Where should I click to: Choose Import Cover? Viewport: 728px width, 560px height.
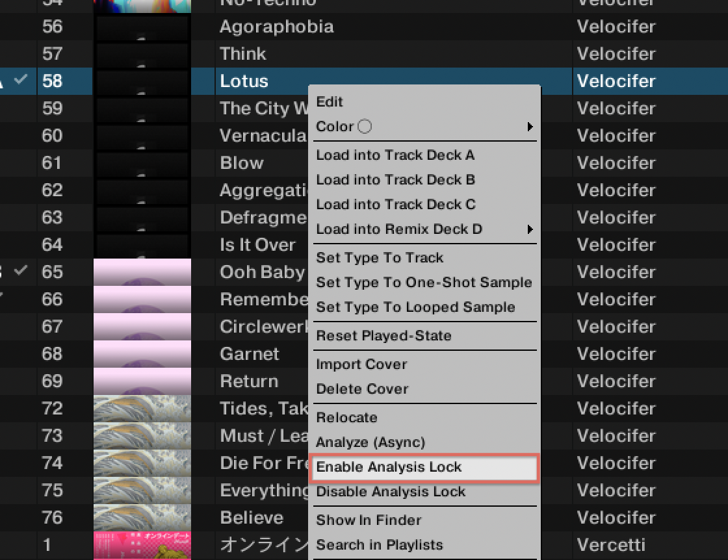(x=361, y=364)
